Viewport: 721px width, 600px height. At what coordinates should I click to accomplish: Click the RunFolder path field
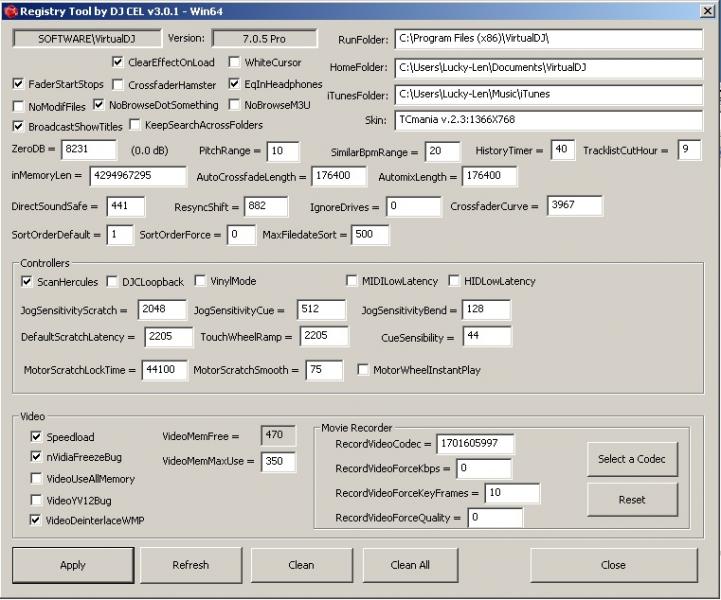click(549, 39)
